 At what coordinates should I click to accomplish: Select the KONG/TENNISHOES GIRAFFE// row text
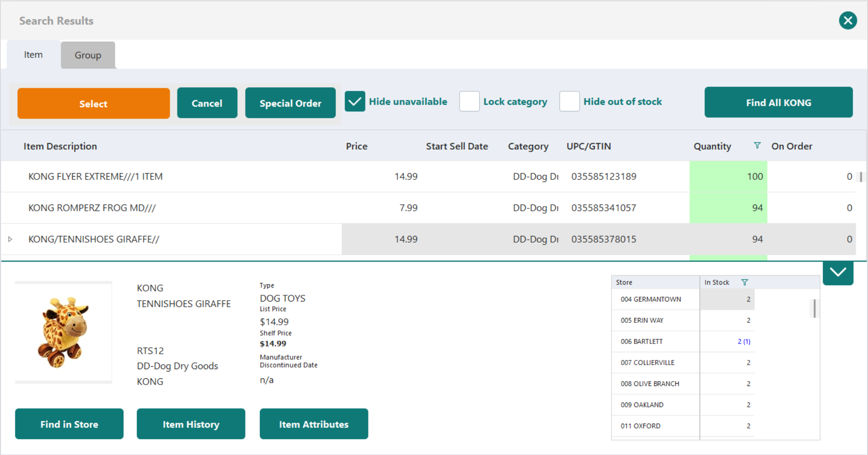tap(94, 239)
